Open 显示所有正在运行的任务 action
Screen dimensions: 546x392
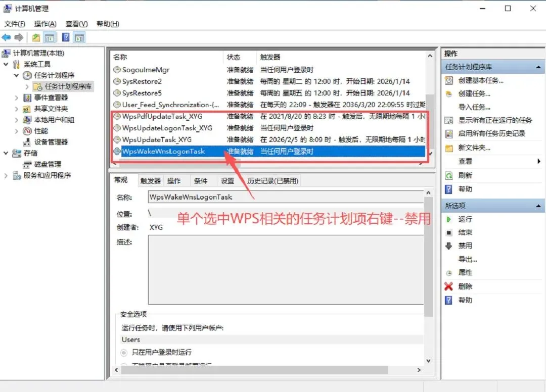(x=495, y=120)
